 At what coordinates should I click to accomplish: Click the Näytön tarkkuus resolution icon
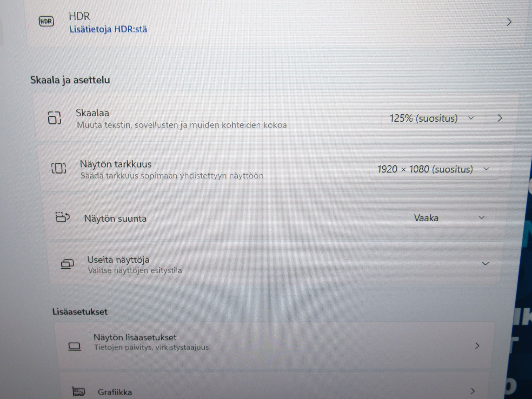point(58,168)
